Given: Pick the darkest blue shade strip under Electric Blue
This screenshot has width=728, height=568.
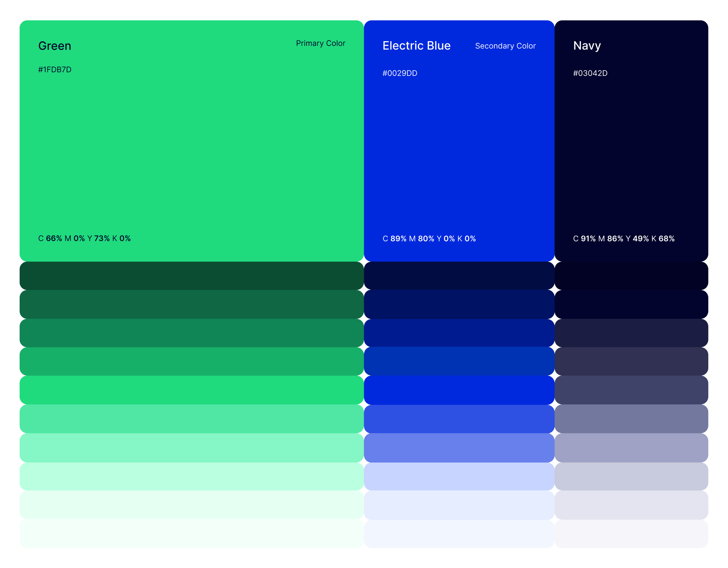Looking at the screenshot, I should [459, 276].
